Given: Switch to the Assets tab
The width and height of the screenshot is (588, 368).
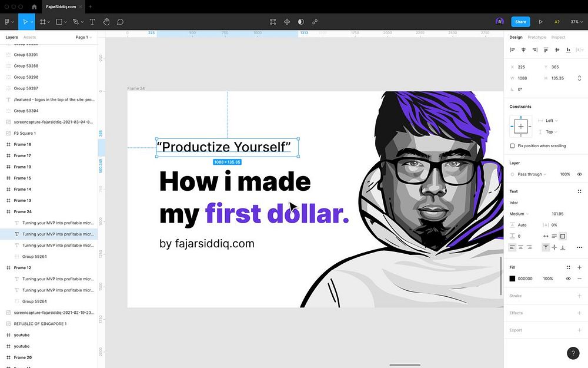Looking at the screenshot, I should coord(29,37).
